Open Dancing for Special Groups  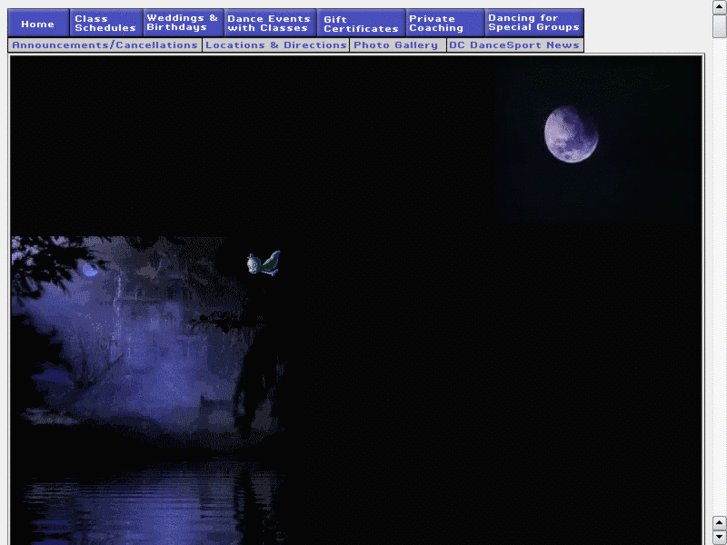click(x=534, y=23)
